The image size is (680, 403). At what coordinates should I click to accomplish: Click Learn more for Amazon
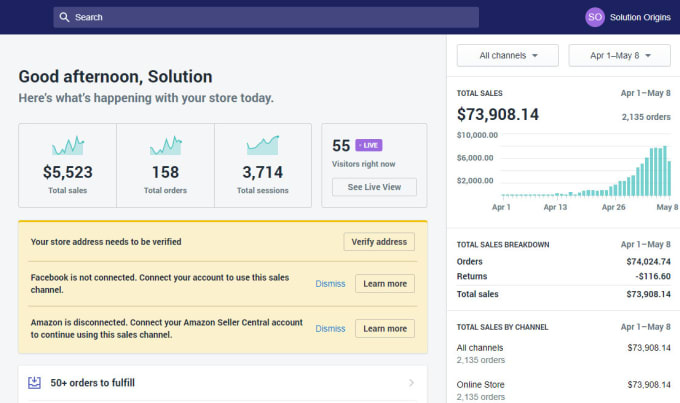(385, 328)
